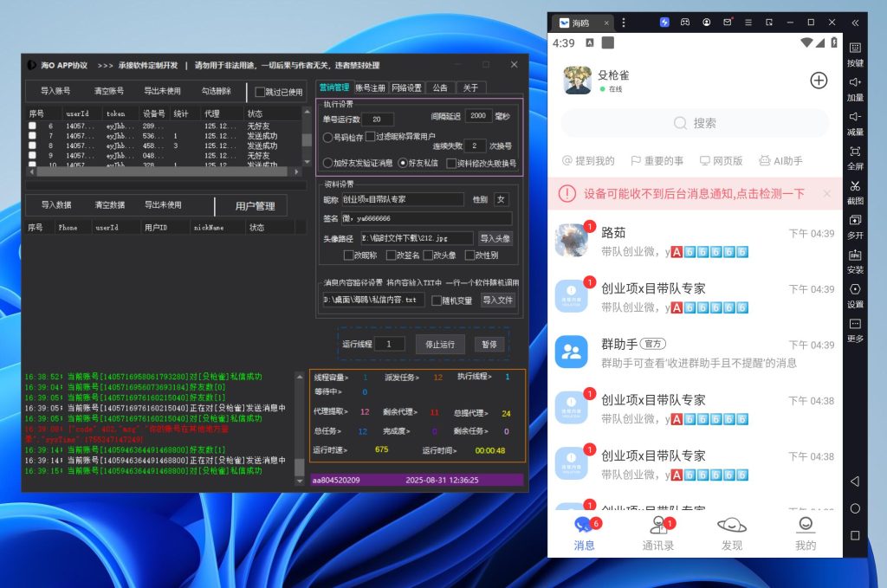Tick the 随机变量 checkbox
Screen dimensions: 887x588
[x=437, y=300]
